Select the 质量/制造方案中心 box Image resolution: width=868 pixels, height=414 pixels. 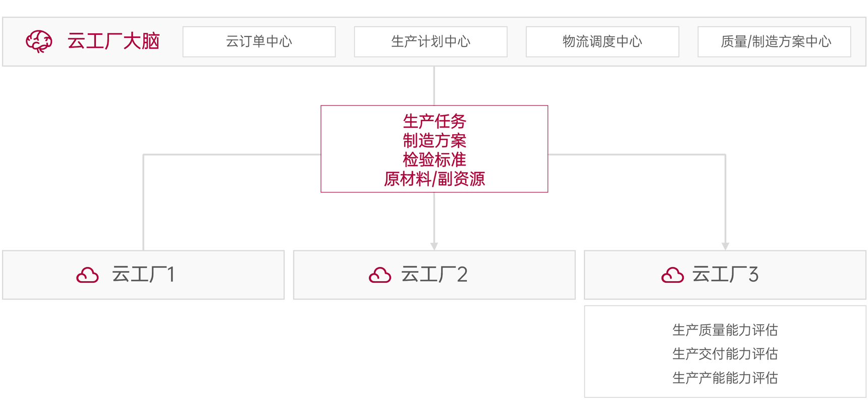774,41
